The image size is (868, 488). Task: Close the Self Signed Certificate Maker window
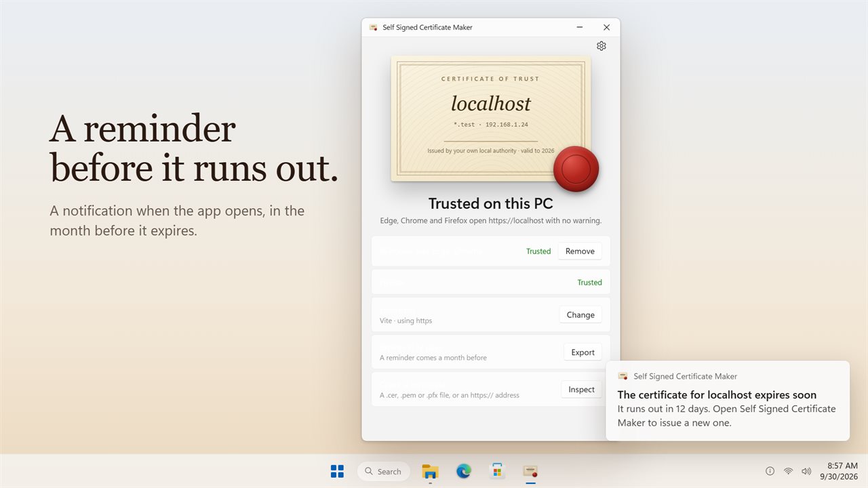pos(606,28)
